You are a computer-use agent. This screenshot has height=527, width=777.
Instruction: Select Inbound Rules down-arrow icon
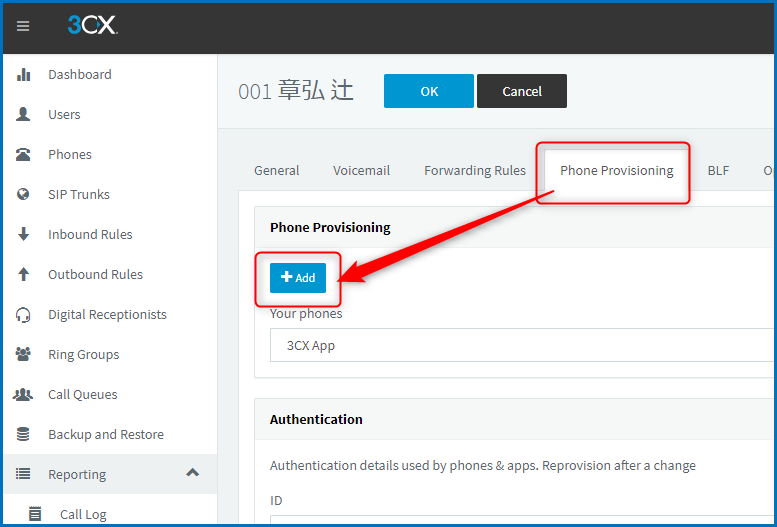(23, 234)
